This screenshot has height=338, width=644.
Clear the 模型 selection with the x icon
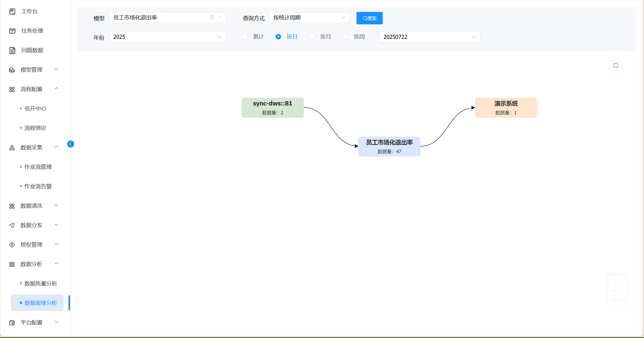212,17
